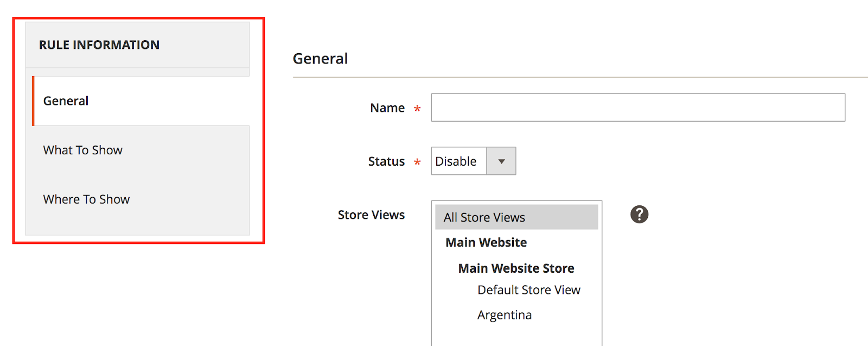
Task: Click the Main Website group label
Action: pos(486,243)
